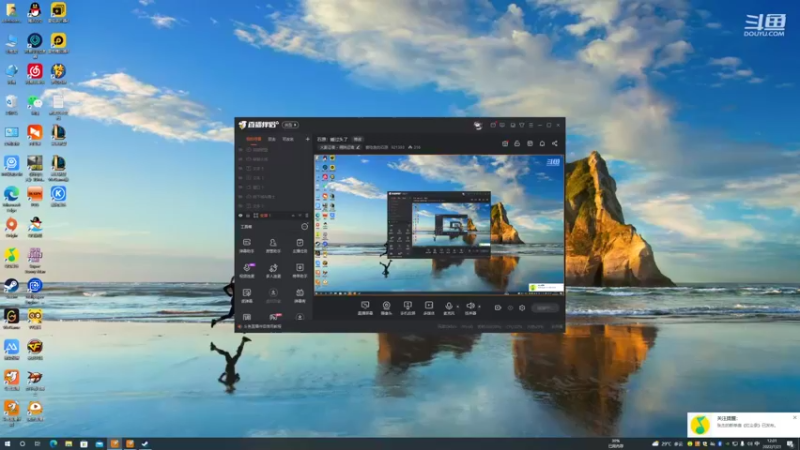Toggle visibility of the second source row
The height and width of the screenshot is (450, 800).
[x=241, y=159]
